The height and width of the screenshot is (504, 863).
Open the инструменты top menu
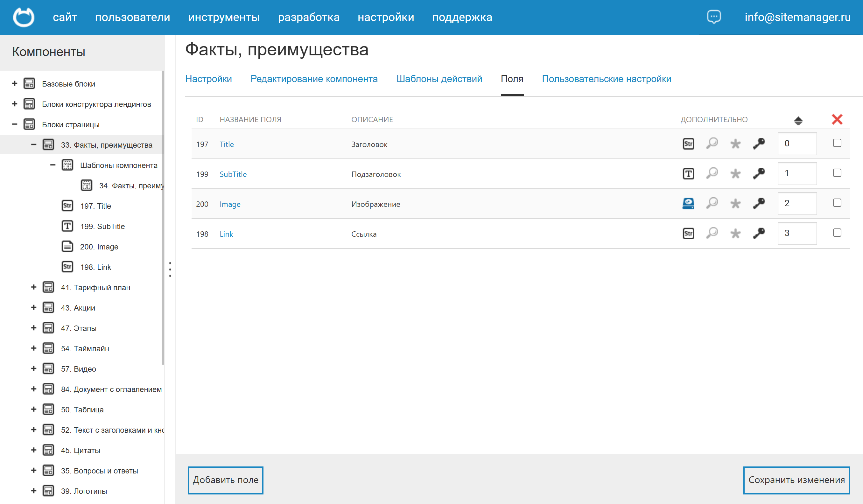pos(224,17)
